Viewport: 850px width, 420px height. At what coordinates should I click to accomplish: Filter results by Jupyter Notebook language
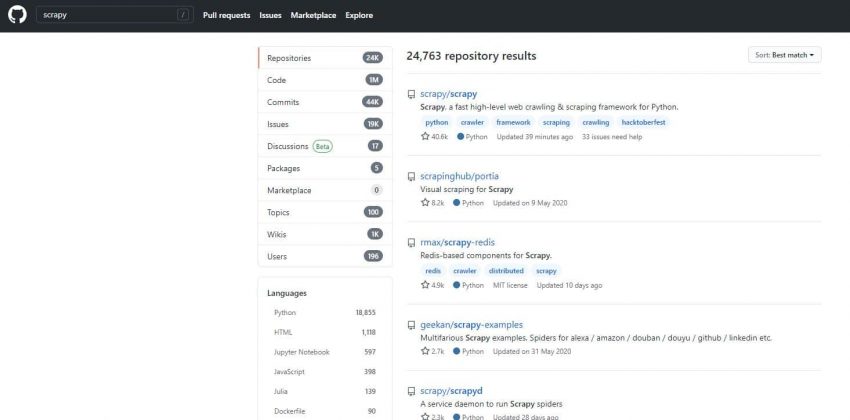point(325,352)
